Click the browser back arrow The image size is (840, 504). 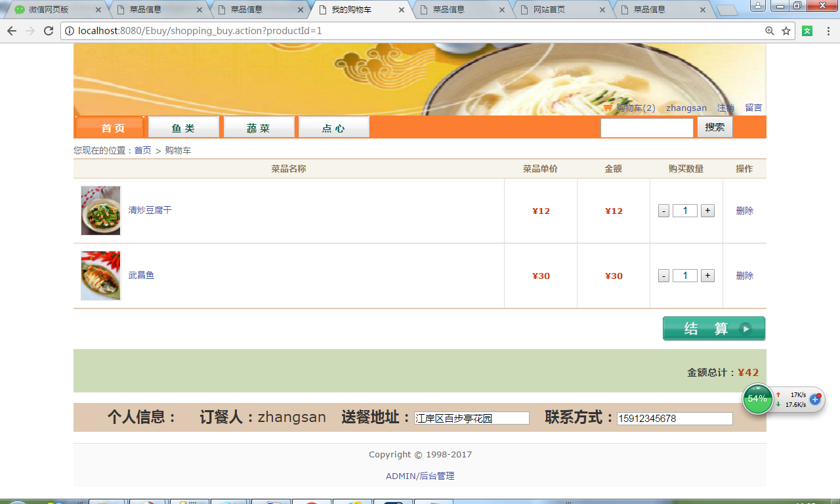(x=12, y=31)
